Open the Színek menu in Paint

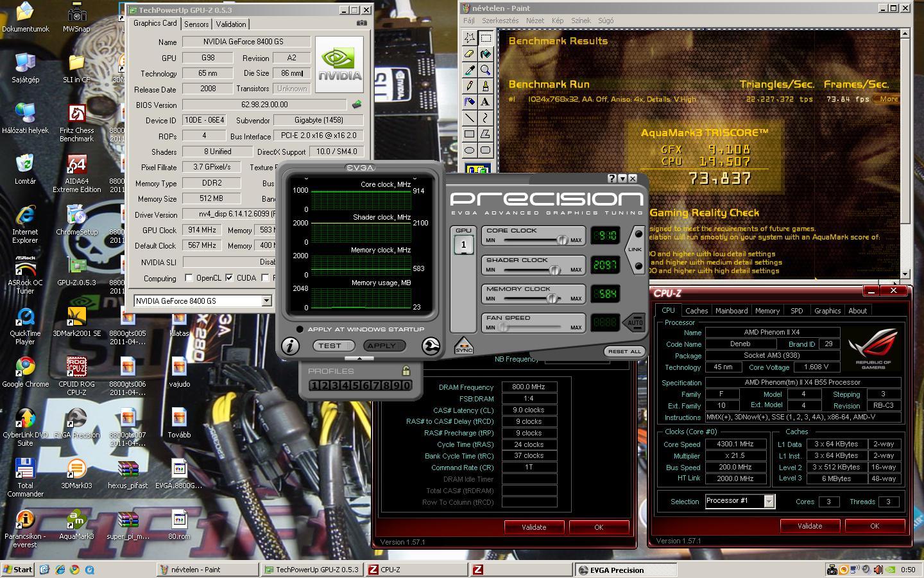(x=581, y=21)
